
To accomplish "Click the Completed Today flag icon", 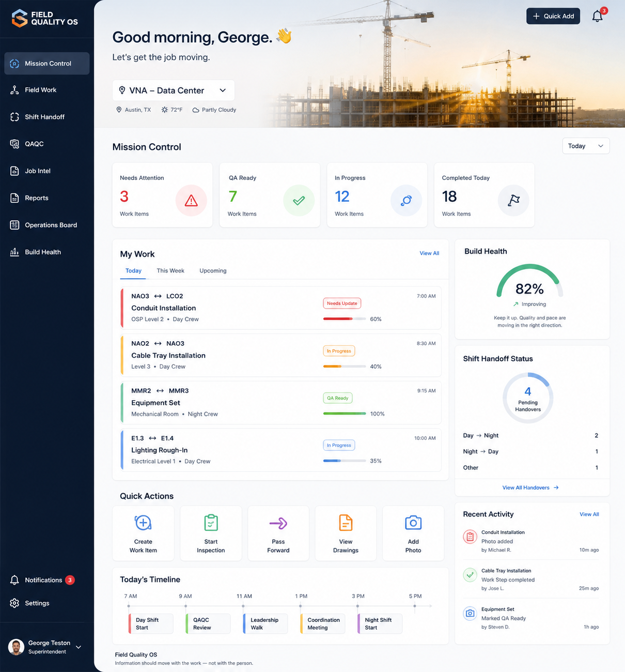I will coord(513,200).
